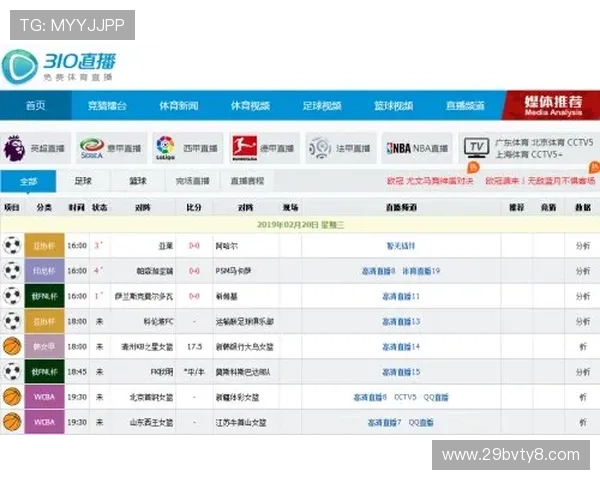Open CCTV5 link in 北京首钢女篮 row
Screen dimensions: 600x480
(405, 397)
